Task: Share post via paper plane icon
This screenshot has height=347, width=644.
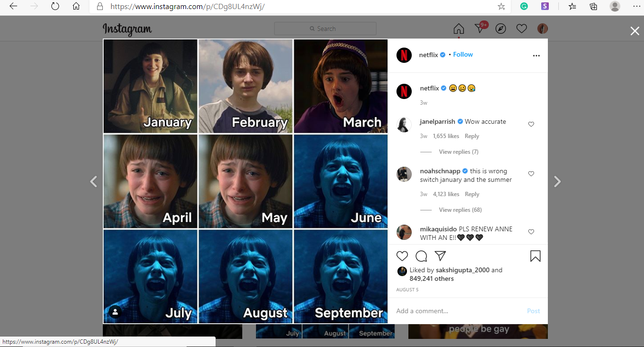Action: (x=440, y=256)
